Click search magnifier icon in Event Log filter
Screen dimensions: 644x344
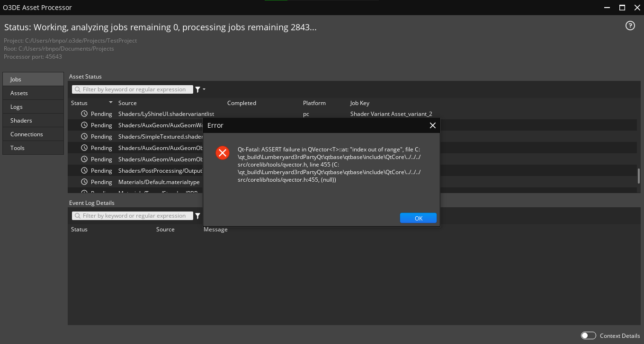coord(77,216)
